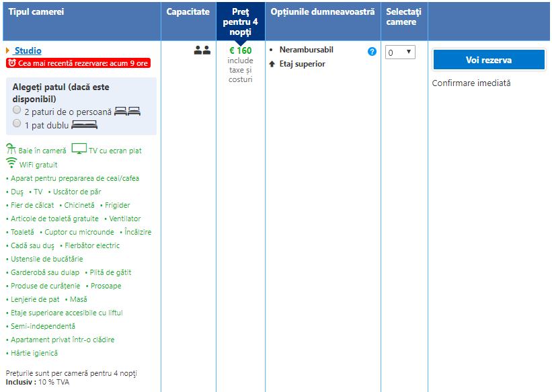Click the flat-screen TV icon
The height and width of the screenshot is (392, 552).
pos(79,149)
